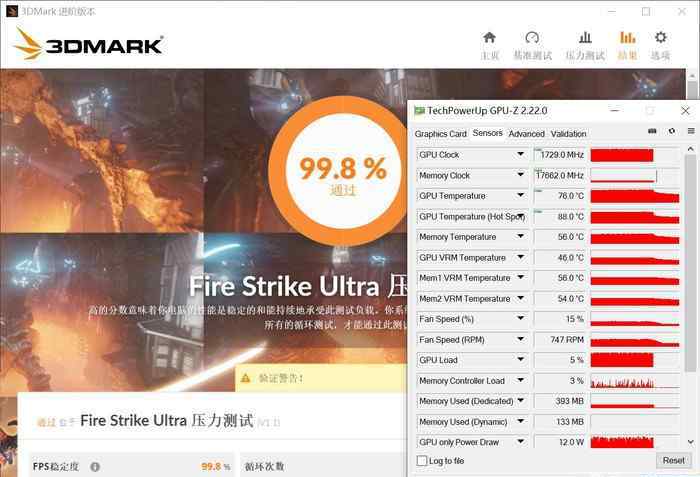This screenshot has height=477, width=700.
Task: Expand the GPU Load sensor dropdown
Action: click(x=521, y=359)
